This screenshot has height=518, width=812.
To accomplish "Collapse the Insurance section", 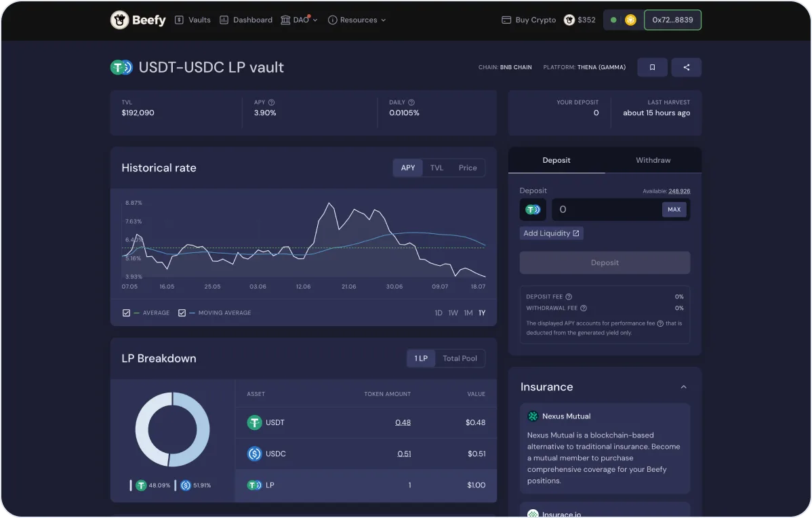I will point(684,387).
